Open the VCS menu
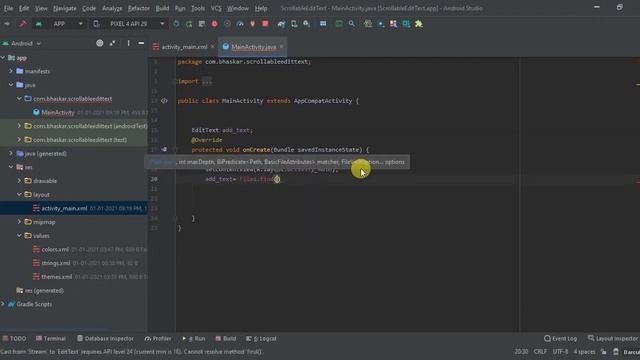The image size is (640, 360). 216,8
